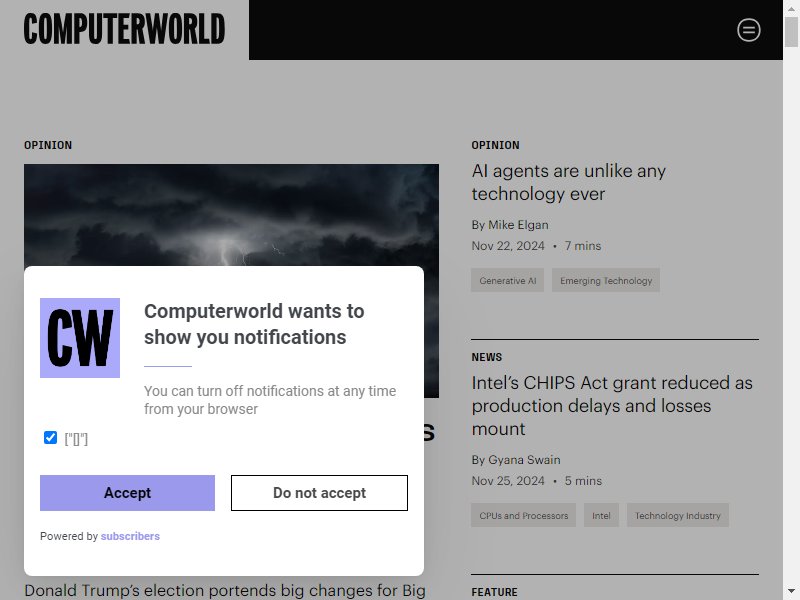Viewport: 800px width, 600px height.
Task: Read 'AI agents are unlike any technology ever'
Action: pyautogui.click(x=568, y=182)
